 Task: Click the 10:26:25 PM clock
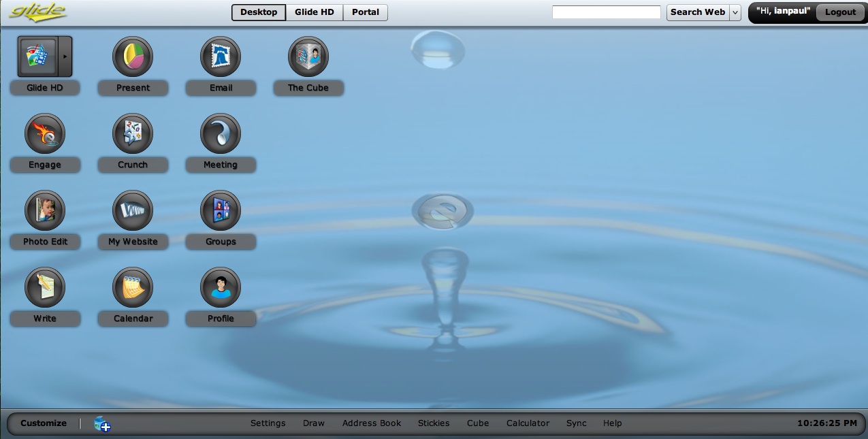[x=827, y=423]
